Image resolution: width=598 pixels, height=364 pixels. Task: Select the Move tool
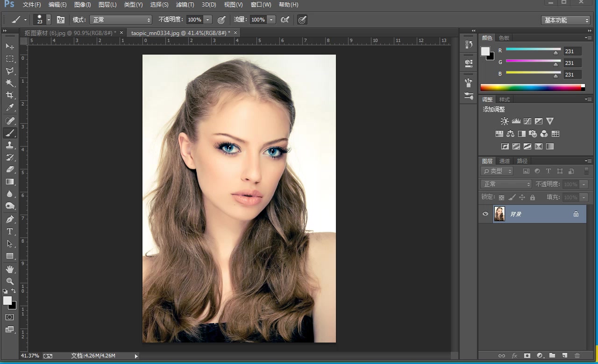coord(10,46)
